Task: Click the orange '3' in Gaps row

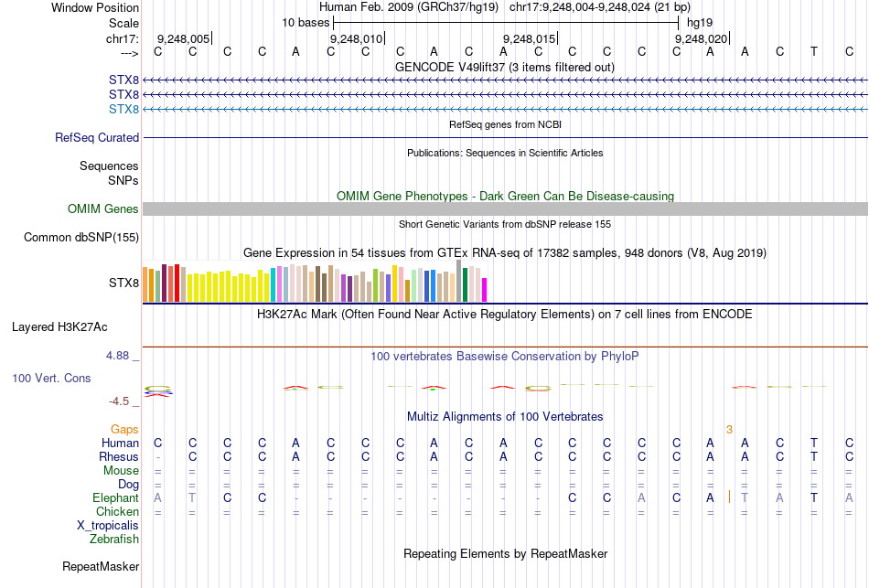Action: [729, 430]
